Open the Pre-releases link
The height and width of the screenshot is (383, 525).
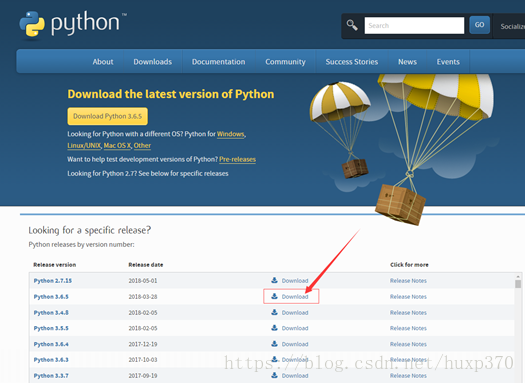tap(237, 159)
